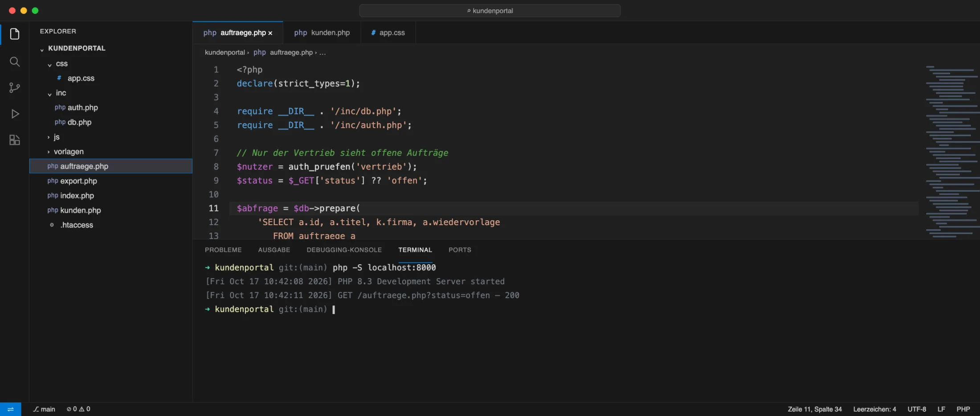Image resolution: width=980 pixels, height=416 pixels.
Task: Select auftraege.php in the explorer tree
Action: tap(111, 166)
